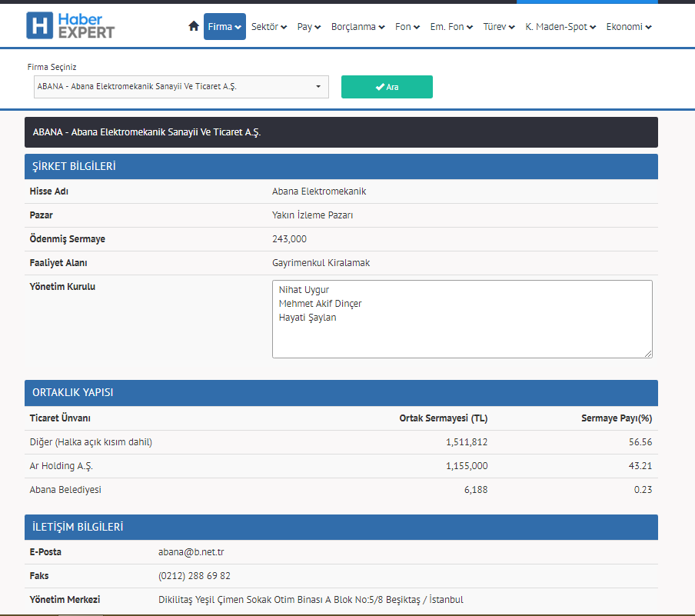Open the Fon menu
695x616 pixels.
pos(407,27)
